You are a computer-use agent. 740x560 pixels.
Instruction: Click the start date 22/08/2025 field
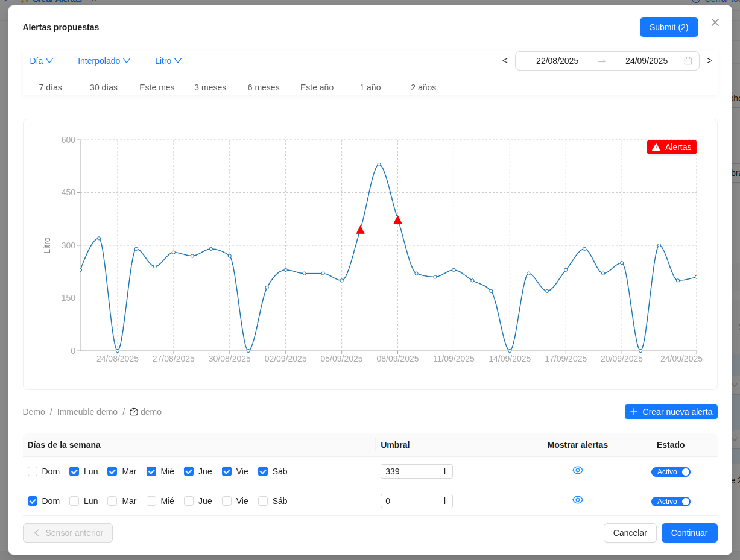click(557, 61)
